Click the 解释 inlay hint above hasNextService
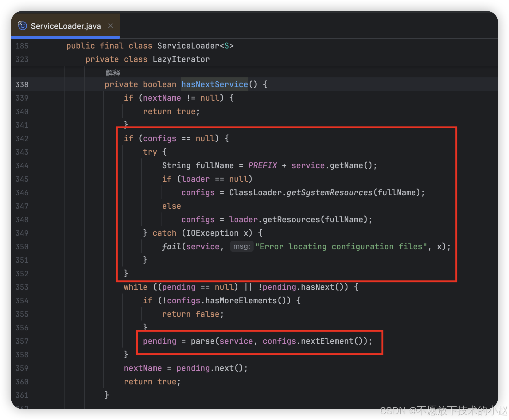509x420 pixels. (x=113, y=73)
